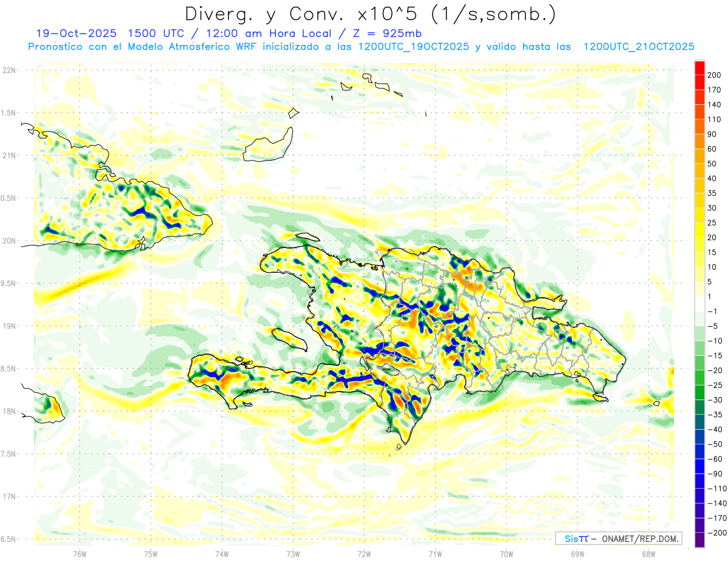Click the '-25' color scale value
This screenshot has width=728, height=562.
click(715, 385)
